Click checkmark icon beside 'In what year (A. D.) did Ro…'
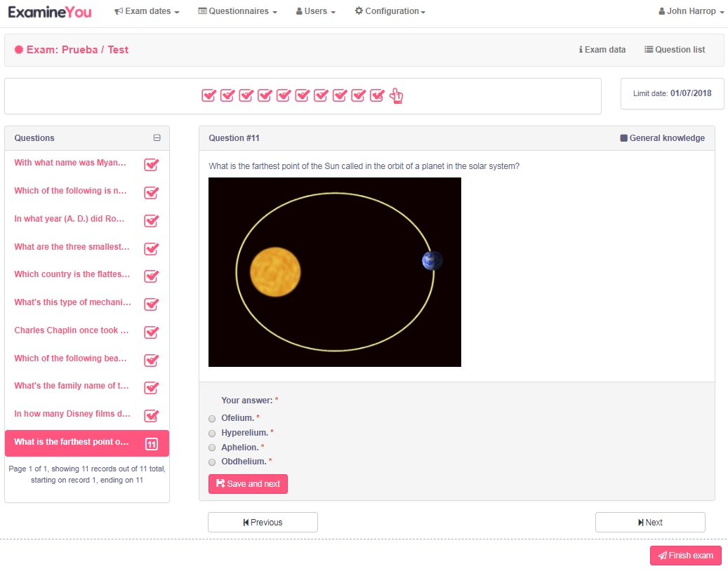The height and width of the screenshot is (571, 728). pos(152,221)
